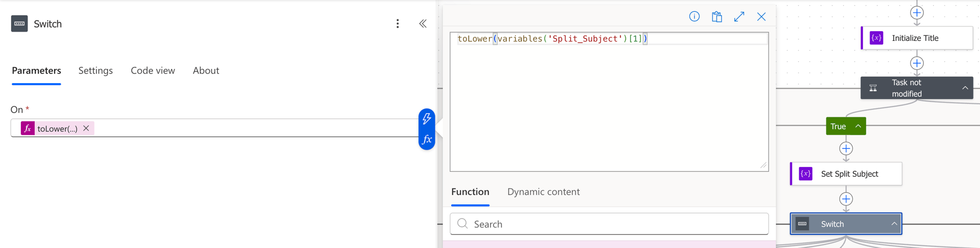
Task: Click the info icon in expression editor
Action: click(x=694, y=16)
